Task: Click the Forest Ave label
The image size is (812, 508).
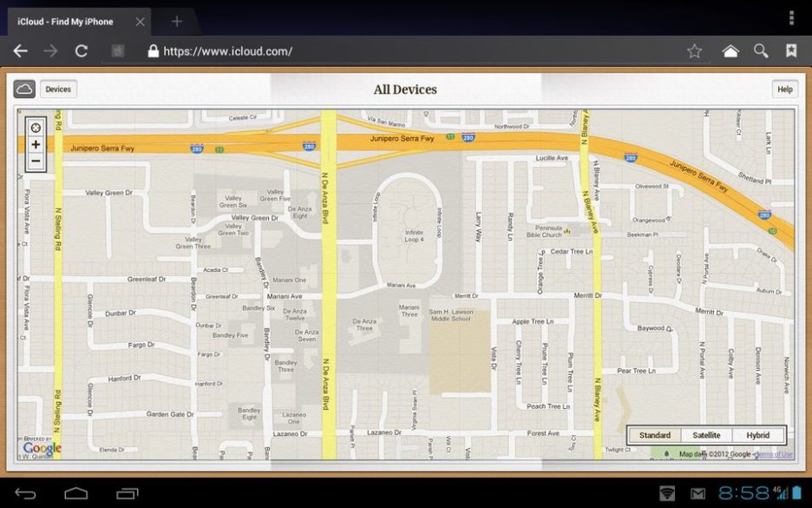Action: [543, 432]
